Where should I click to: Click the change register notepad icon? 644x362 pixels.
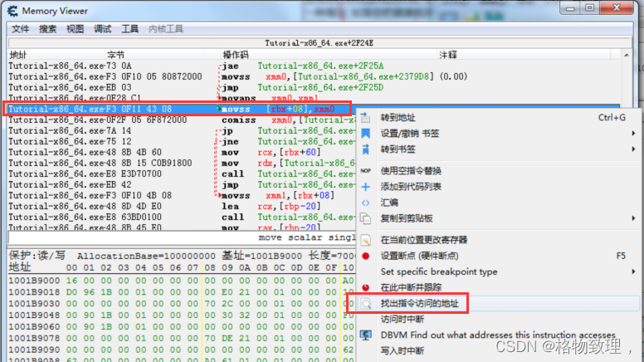[365, 241]
